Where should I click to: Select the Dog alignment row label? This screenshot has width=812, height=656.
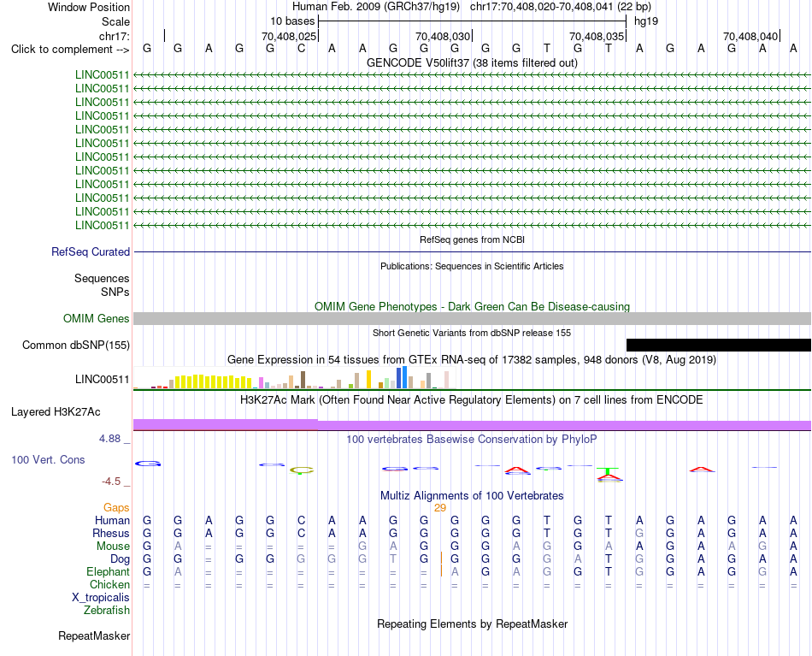pyautogui.click(x=121, y=559)
